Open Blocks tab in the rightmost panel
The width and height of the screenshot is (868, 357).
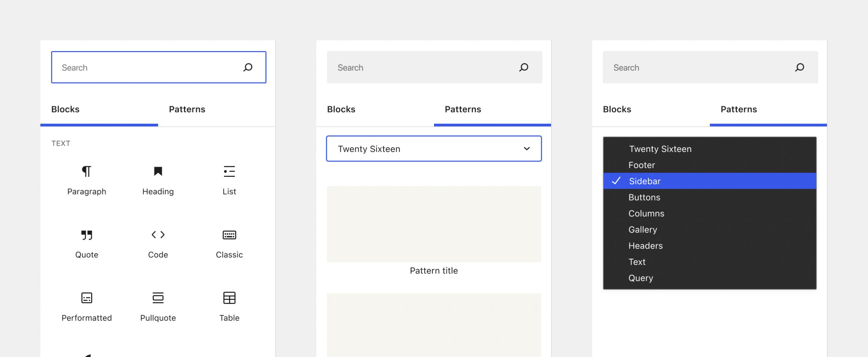tap(617, 109)
